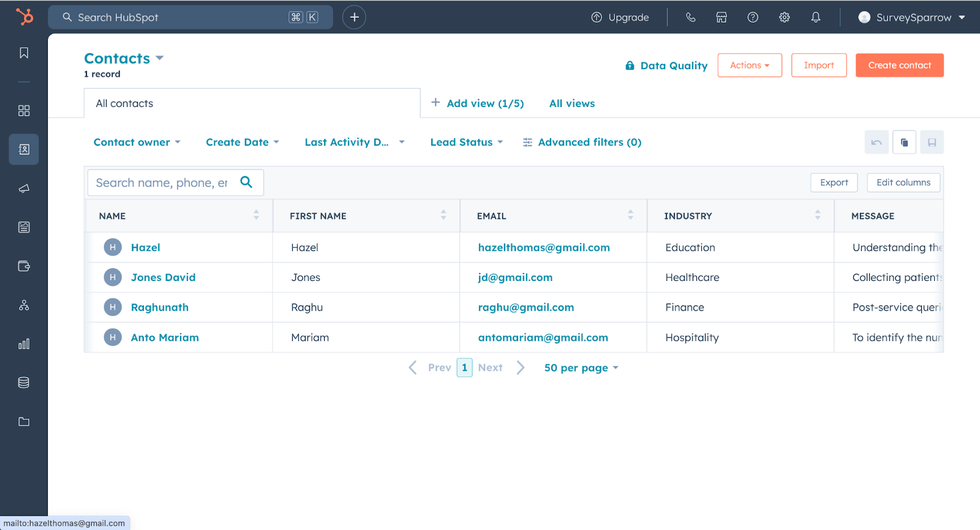The width and height of the screenshot is (980, 530).
Task: Click the search name, phone, email field
Action: [x=162, y=183]
